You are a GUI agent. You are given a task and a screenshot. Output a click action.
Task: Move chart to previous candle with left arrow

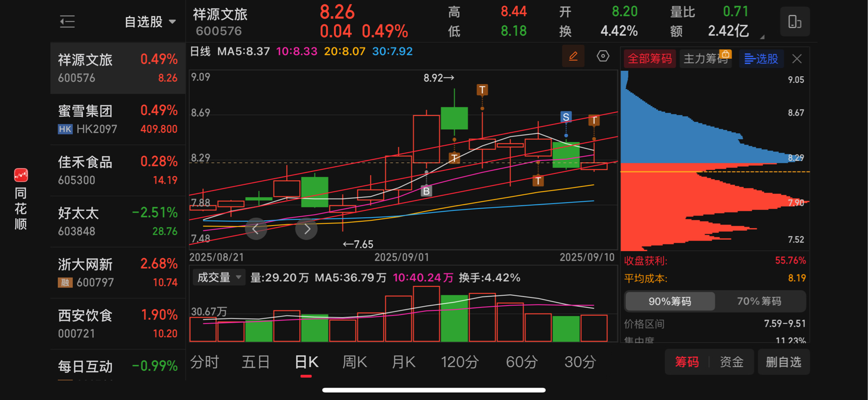point(256,229)
